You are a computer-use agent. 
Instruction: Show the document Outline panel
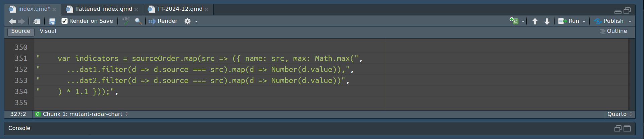click(x=613, y=31)
